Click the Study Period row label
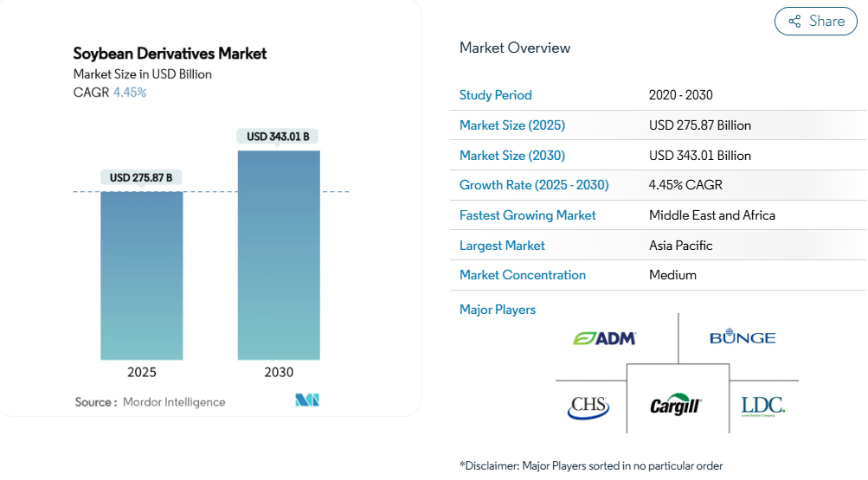This screenshot has width=868, height=480. point(495,95)
